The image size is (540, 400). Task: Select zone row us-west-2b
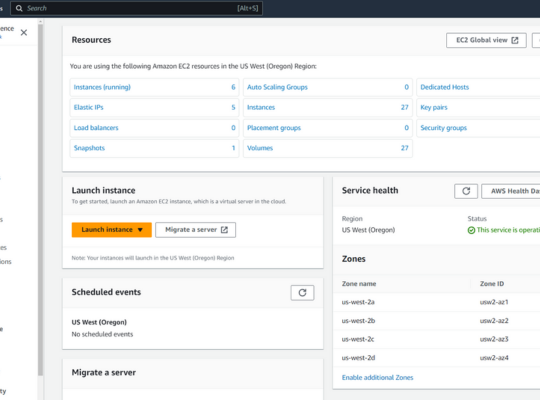(436, 321)
